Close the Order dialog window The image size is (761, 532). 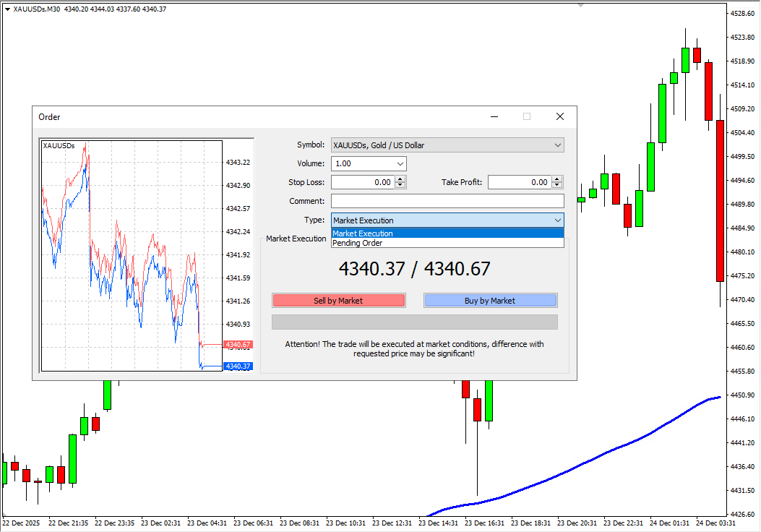[559, 116]
